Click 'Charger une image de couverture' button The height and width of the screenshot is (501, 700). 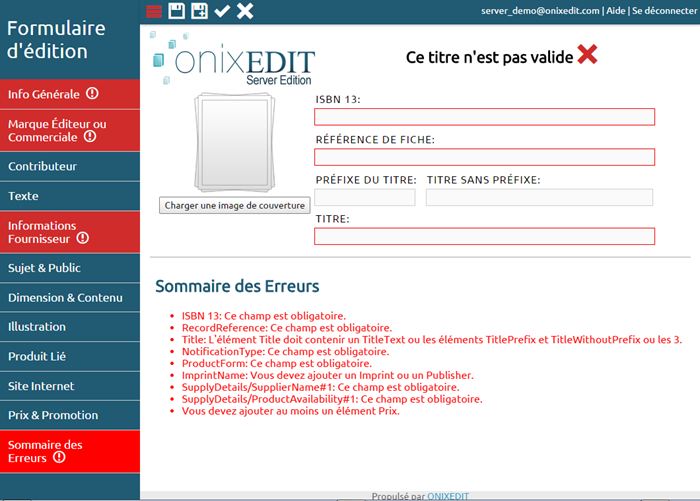(234, 205)
